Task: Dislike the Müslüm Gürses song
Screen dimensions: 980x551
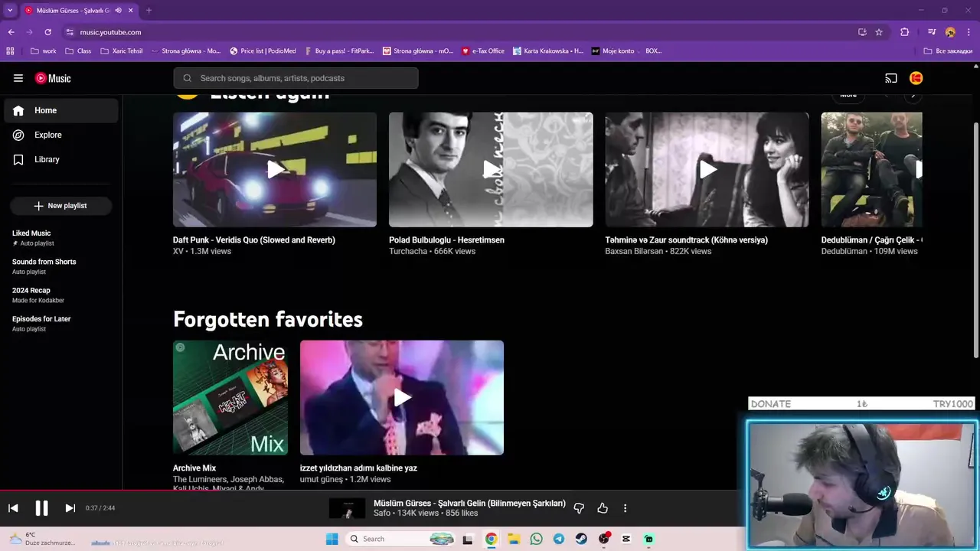Action: pos(579,508)
